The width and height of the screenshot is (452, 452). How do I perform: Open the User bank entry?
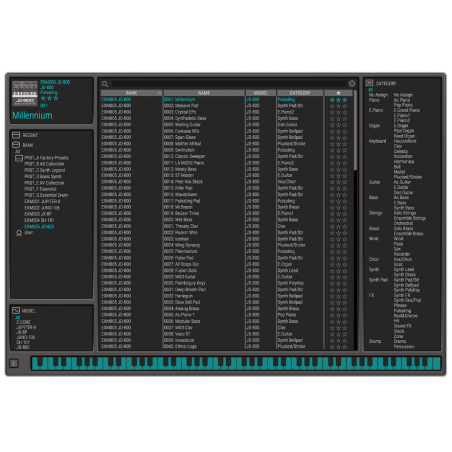click(x=29, y=233)
